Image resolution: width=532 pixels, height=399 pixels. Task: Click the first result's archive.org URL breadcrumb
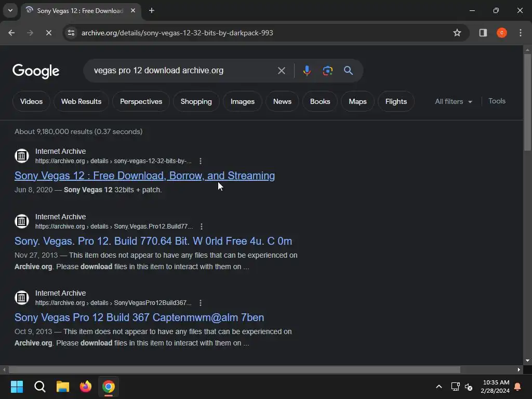coord(113,161)
